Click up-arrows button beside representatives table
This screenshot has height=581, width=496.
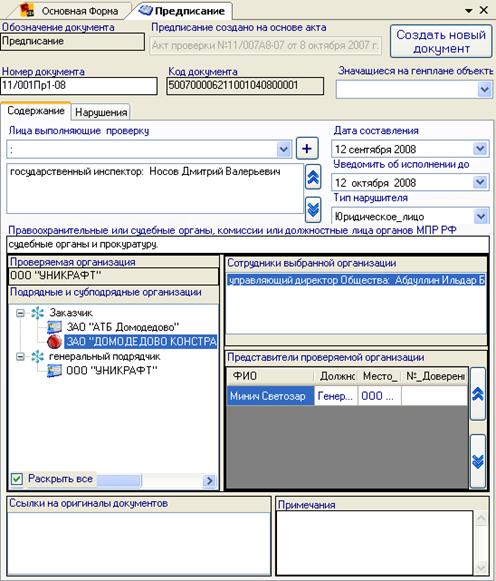[x=478, y=394]
